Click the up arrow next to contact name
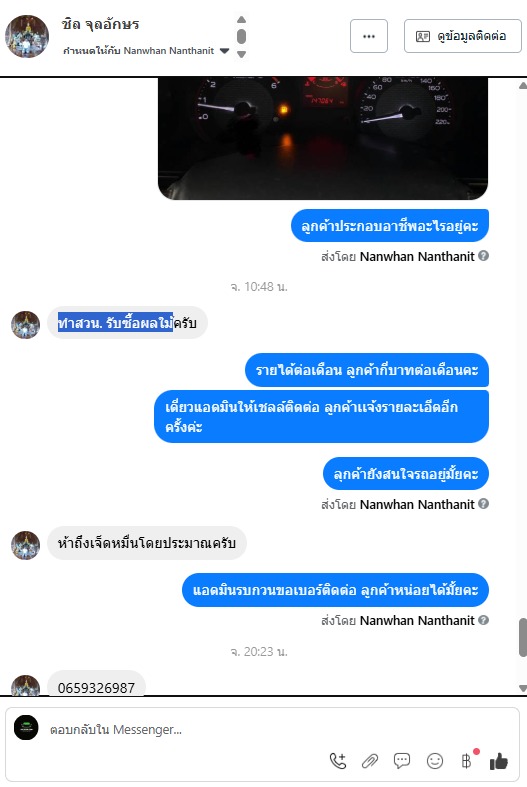The image size is (527, 787). click(x=241, y=20)
